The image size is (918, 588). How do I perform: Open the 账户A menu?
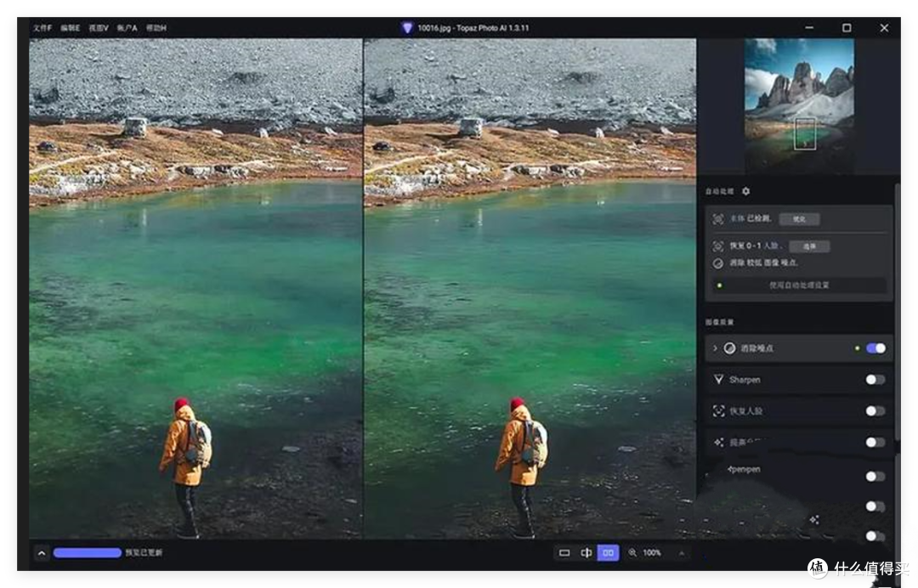tap(127, 27)
